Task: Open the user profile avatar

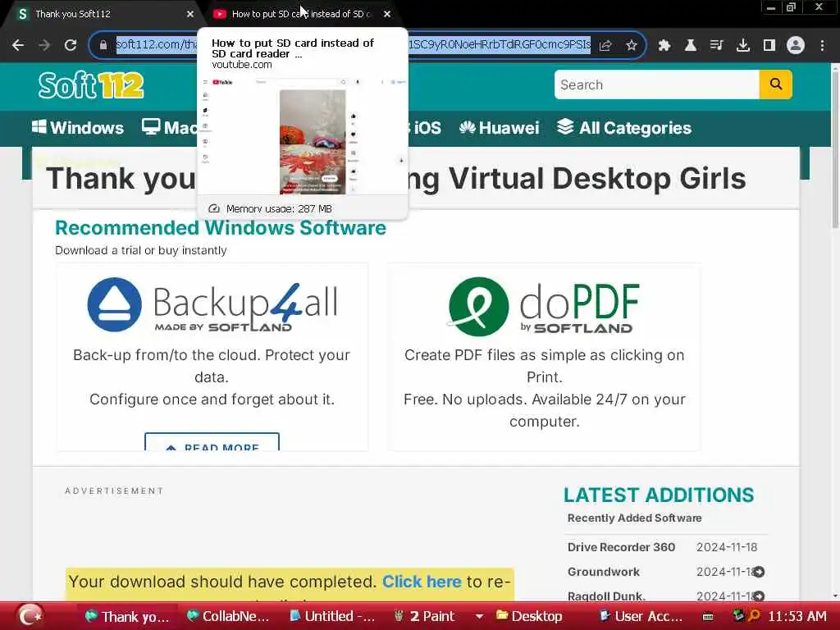Action: coord(796,45)
